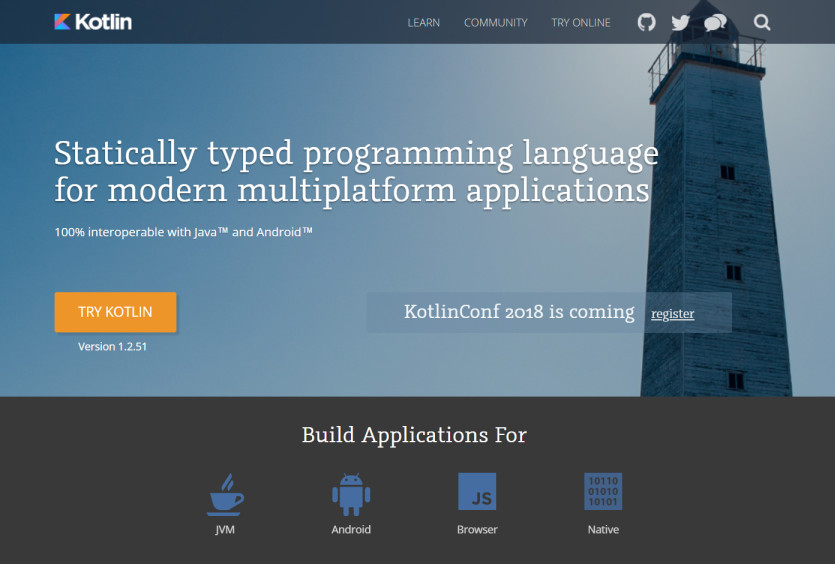The width and height of the screenshot is (835, 564).
Task: Select the Android robot icon
Action: (x=351, y=494)
